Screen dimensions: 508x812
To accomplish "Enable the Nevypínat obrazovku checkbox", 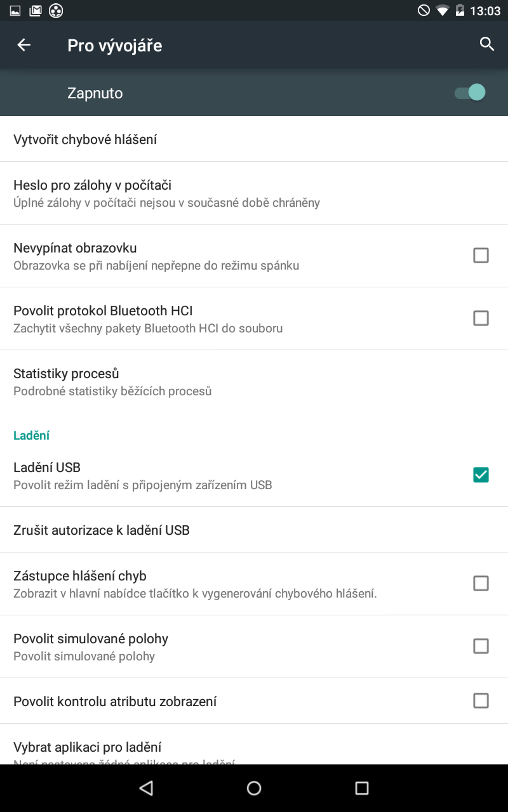I will (x=481, y=255).
